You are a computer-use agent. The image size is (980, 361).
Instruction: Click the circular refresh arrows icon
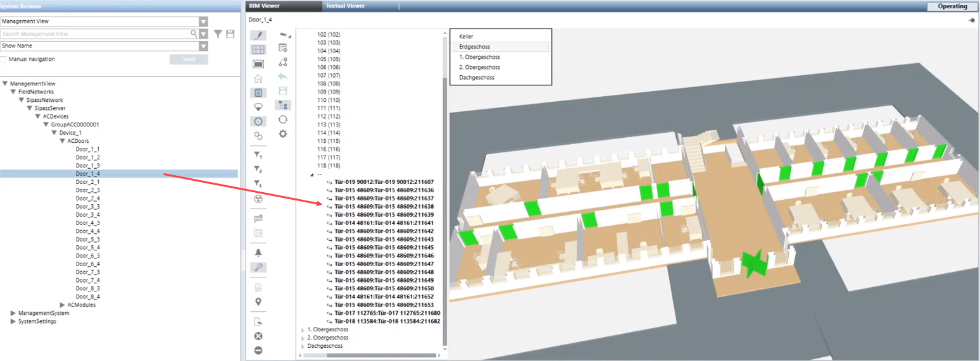coord(283,119)
